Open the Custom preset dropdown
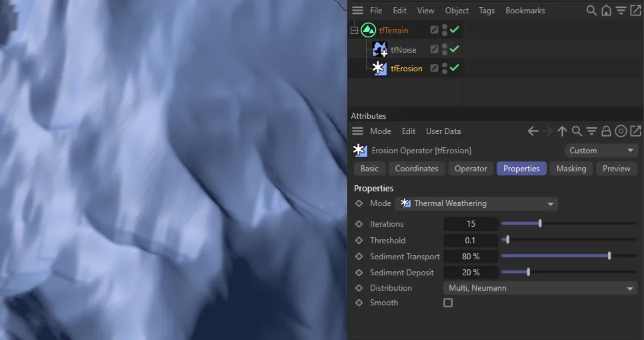 pos(601,151)
